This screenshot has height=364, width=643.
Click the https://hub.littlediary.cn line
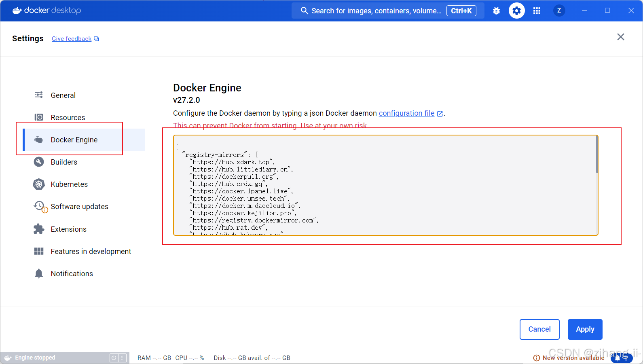(x=241, y=169)
